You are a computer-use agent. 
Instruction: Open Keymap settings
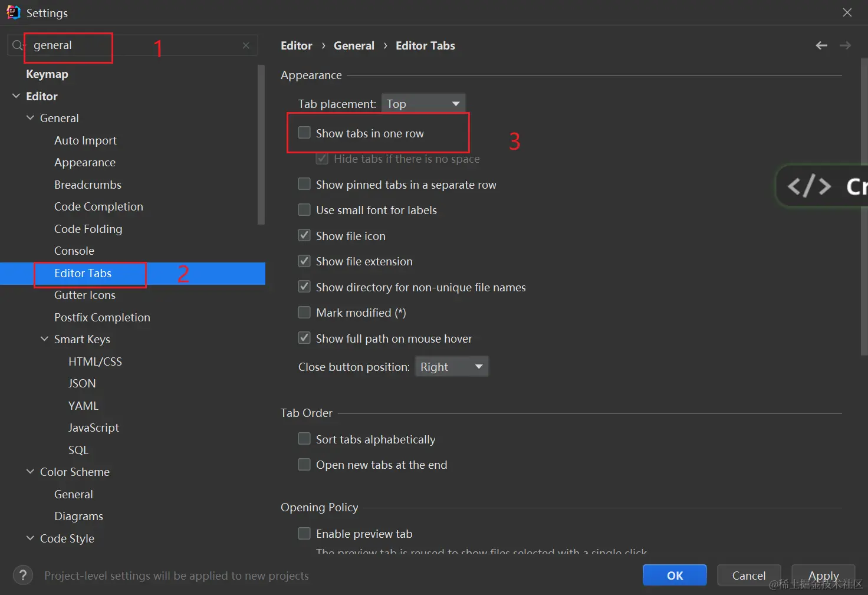(47, 74)
